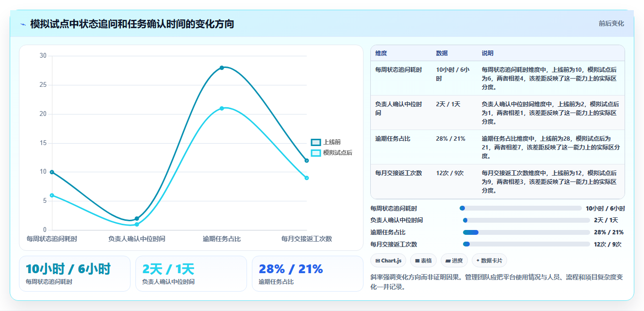Screen dimensions: 644x311
Task: Click the 上线前 legend color box
Action: (316, 142)
